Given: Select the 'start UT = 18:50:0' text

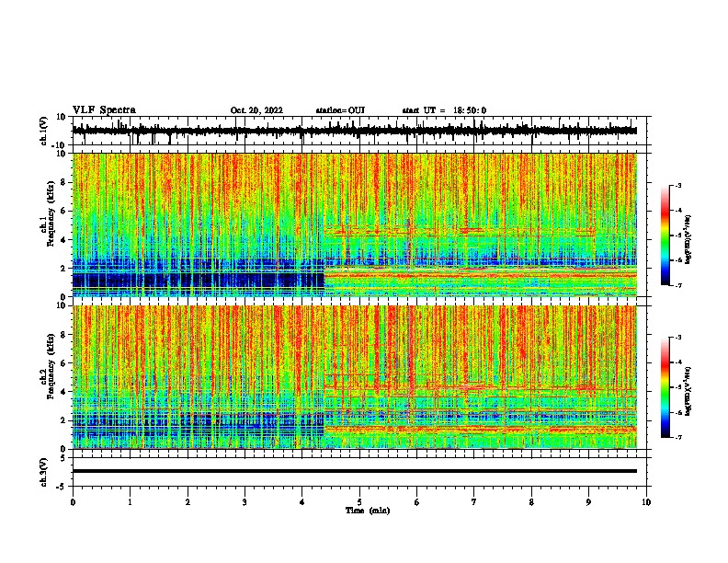Looking at the screenshot, I should pyautogui.click(x=444, y=110).
